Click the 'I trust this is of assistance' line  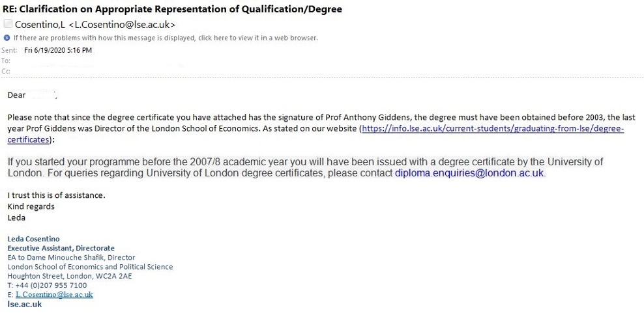[x=56, y=195]
